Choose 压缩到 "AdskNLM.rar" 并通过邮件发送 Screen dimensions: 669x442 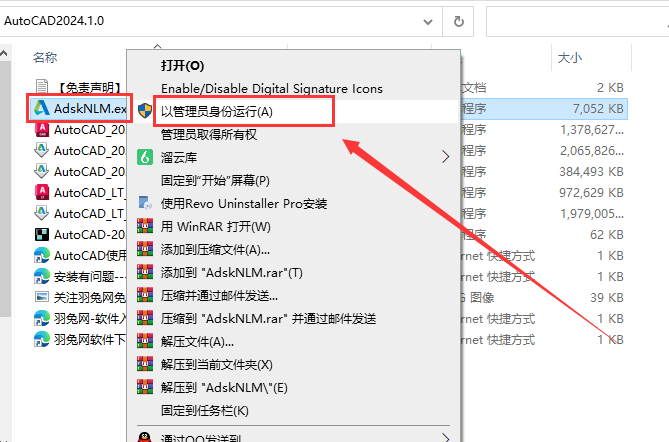tap(268, 319)
